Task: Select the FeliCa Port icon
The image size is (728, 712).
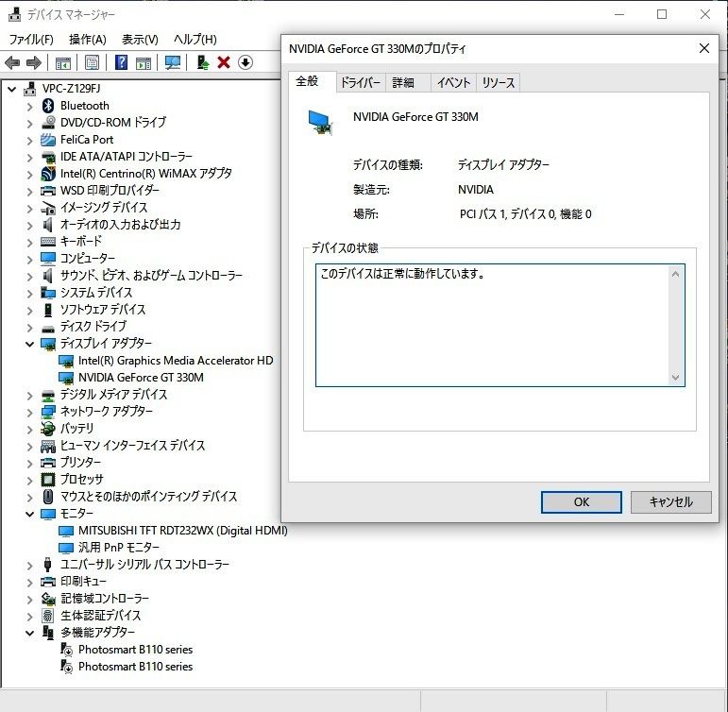Action: (48, 140)
